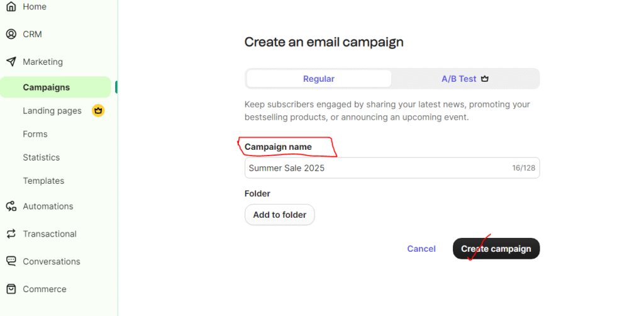Select the Regular campaign tab

[319, 79]
